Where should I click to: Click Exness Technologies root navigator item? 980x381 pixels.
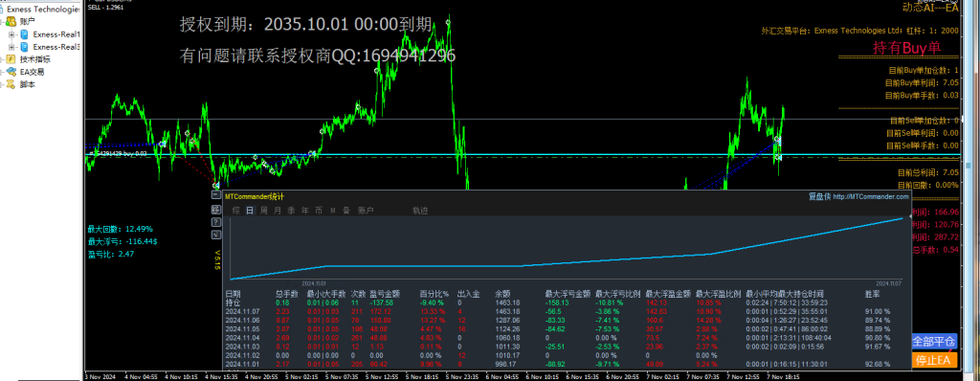tap(43, 10)
